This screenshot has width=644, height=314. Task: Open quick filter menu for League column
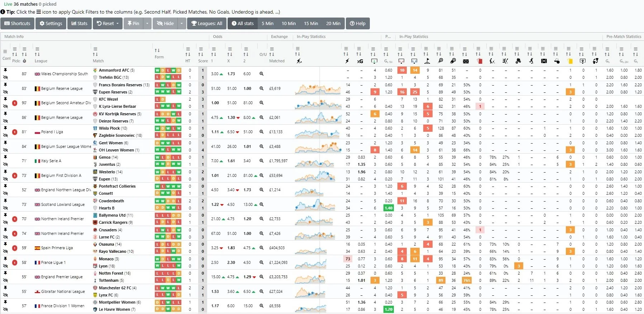[37, 49]
